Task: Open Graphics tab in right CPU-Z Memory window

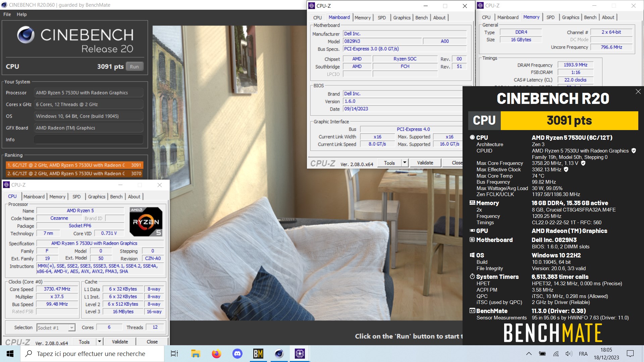Action: click(x=571, y=17)
